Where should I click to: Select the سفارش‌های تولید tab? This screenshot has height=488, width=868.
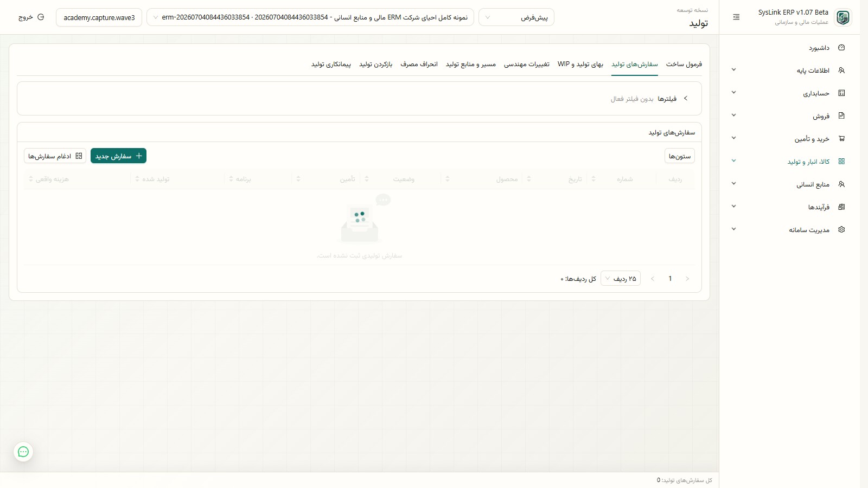pos(635,64)
